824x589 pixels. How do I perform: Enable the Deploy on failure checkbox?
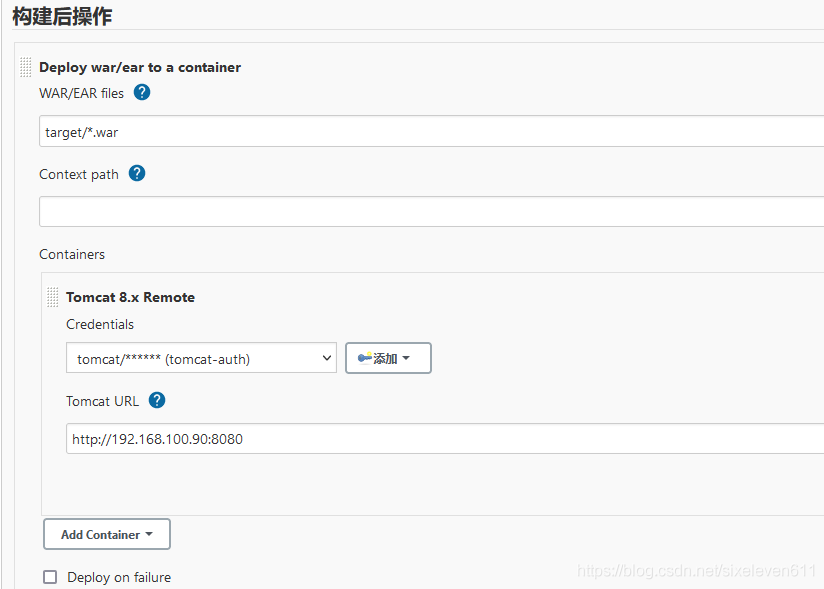(50, 577)
